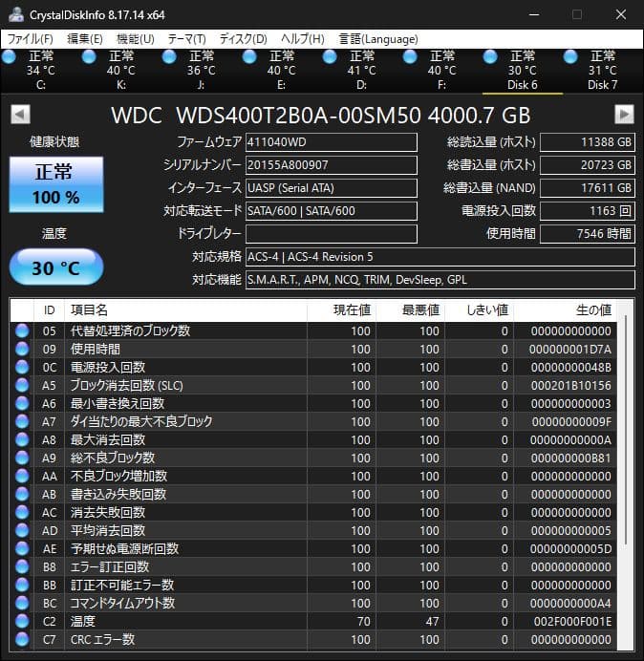Screen dimensions: 644x661
Task: Click status icon of row 0C 電源投入回数
Action: 22,367
